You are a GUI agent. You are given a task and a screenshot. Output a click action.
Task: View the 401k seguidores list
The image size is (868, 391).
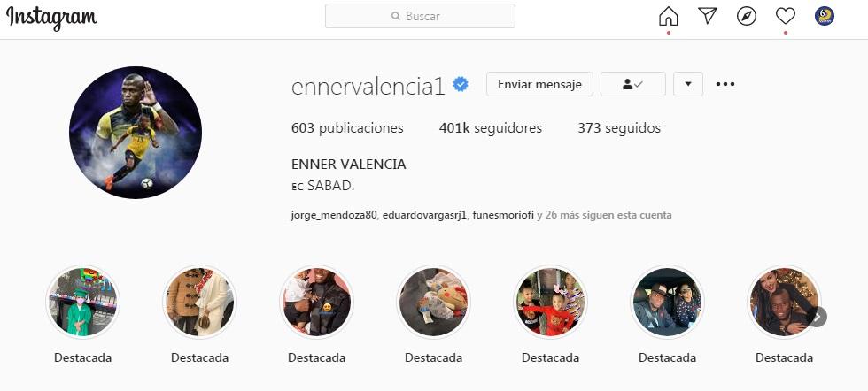click(x=491, y=128)
